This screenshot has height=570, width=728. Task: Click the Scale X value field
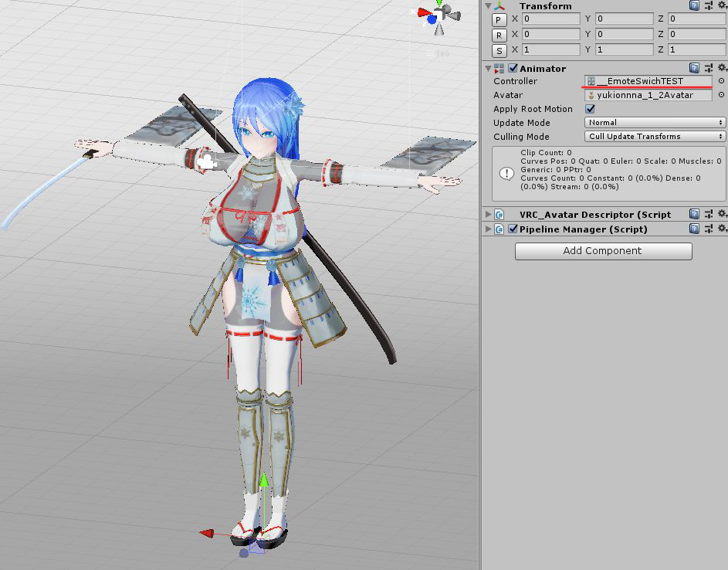tap(551, 49)
